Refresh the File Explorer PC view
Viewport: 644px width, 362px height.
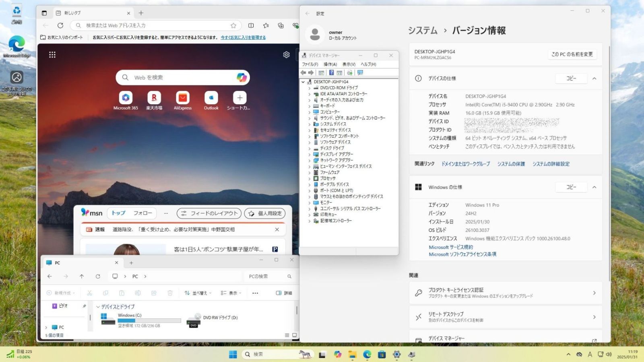(x=98, y=276)
